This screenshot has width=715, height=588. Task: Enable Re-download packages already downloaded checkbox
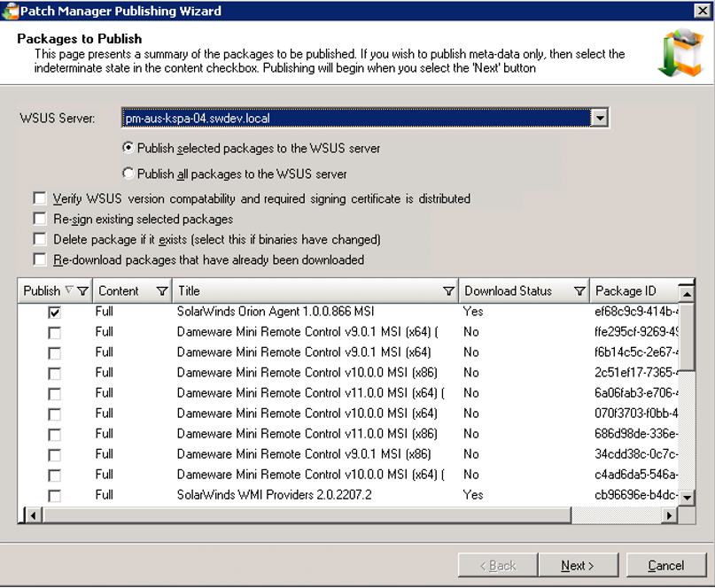(39, 259)
